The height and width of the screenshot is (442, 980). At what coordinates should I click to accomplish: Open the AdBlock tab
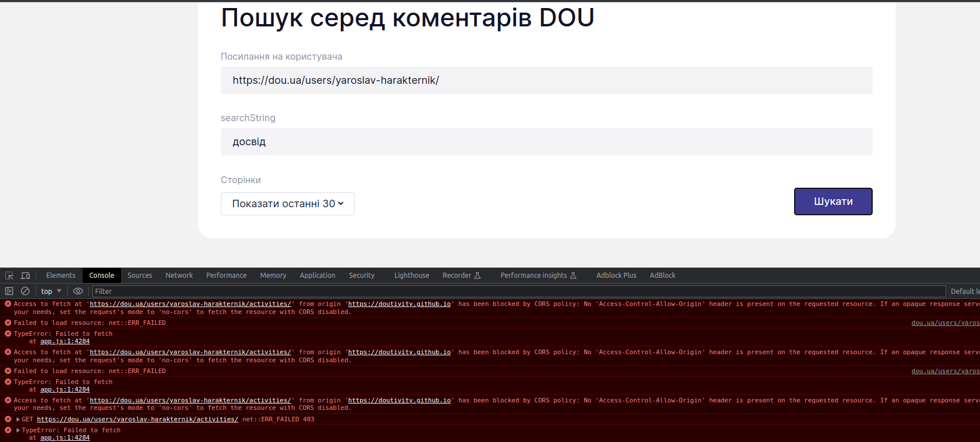(663, 276)
